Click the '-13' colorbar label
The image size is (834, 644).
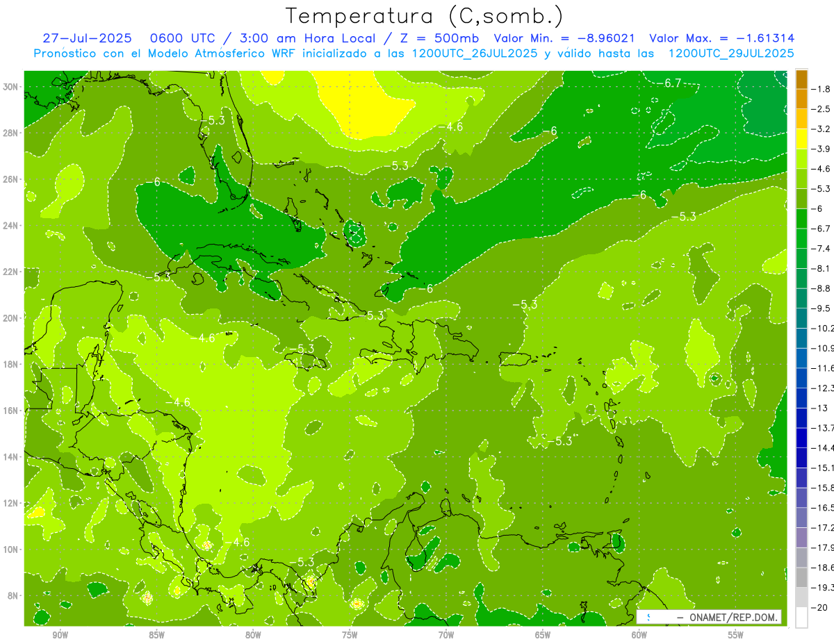[x=820, y=408]
